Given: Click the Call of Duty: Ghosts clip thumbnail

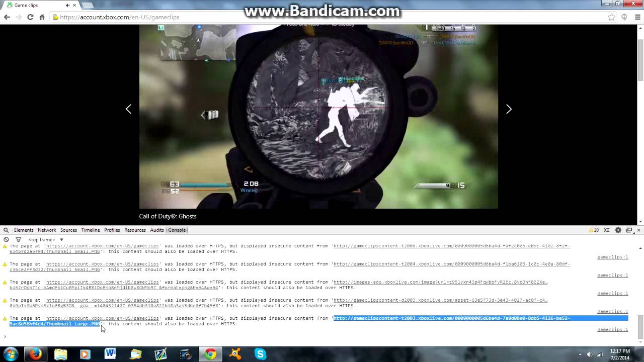Looking at the screenshot, I should pos(318,116).
